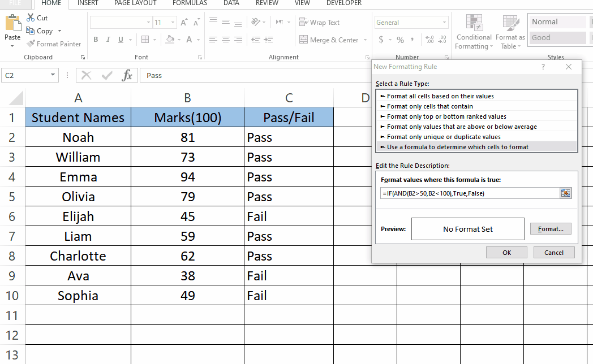Apply italic formatting
The image size is (593, 364).
[x=108, y=40]
